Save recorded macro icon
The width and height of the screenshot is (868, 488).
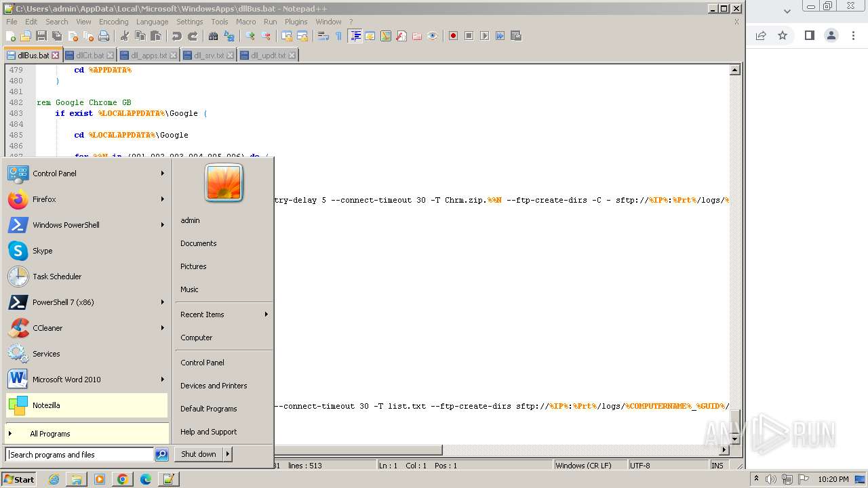point(516,36)
